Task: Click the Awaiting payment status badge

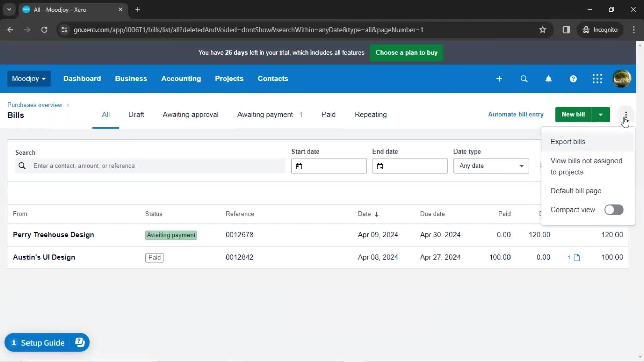Action: pos(171,235)
